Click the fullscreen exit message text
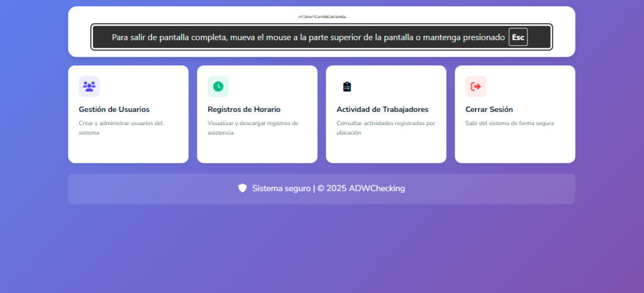The width and height of the screenshot is (644, 293). (308, 37)
